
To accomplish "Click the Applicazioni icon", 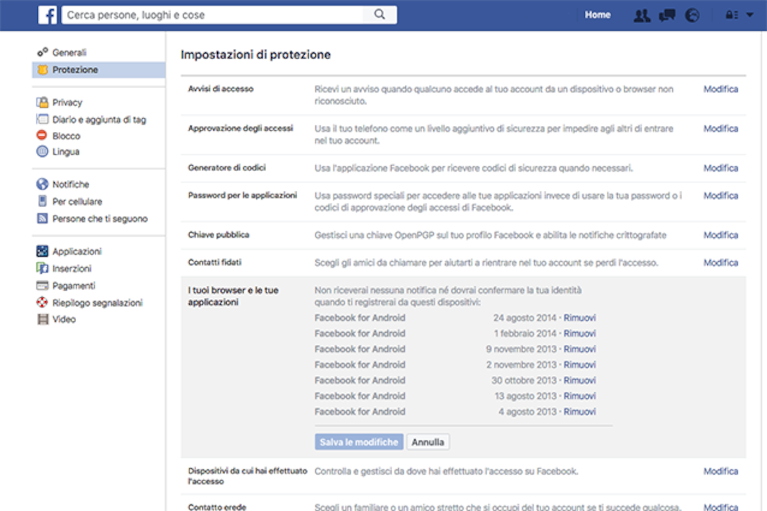I will 43,251.
